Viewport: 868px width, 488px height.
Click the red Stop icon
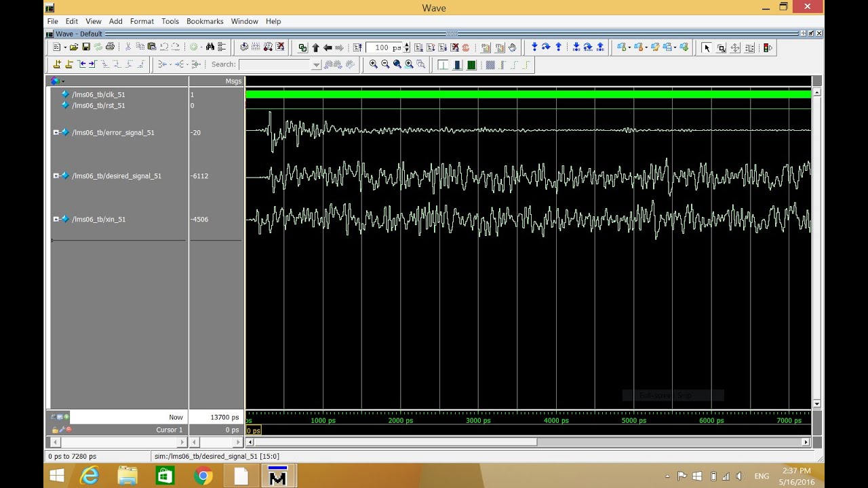pos(465,47)
